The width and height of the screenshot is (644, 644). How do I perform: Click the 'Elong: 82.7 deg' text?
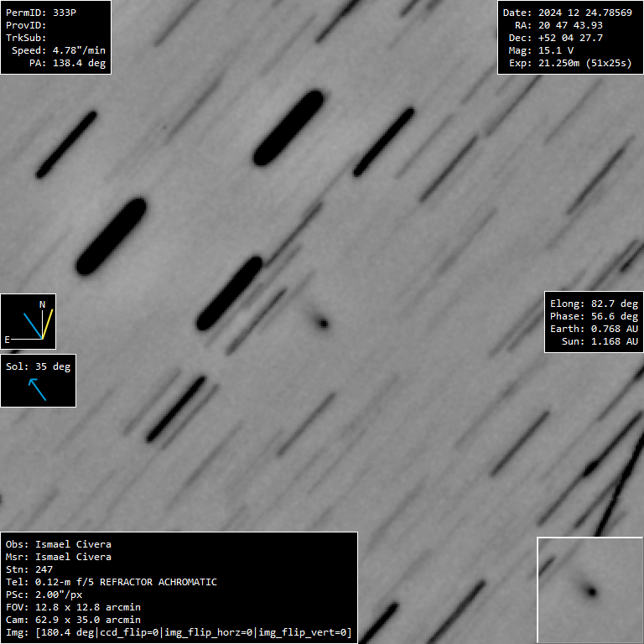point(594,304)
